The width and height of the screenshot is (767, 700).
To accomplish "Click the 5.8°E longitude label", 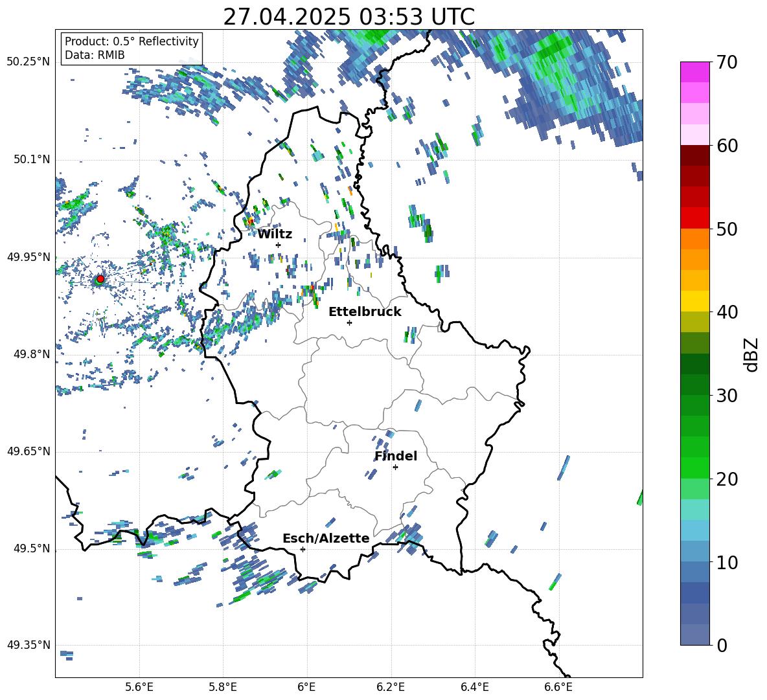I will (x=223, y=687).
